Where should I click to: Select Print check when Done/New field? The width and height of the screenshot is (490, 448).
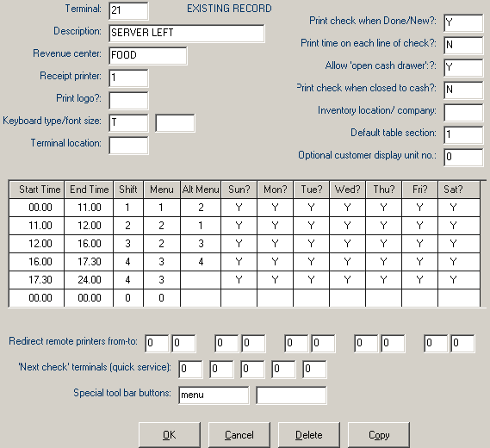tap(463, 22)
